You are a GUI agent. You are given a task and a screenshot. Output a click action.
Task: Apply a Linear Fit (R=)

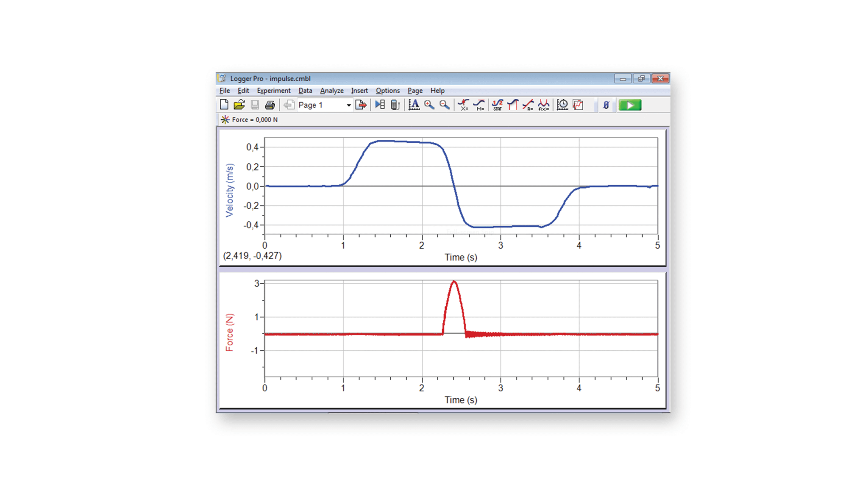point(528,105)
